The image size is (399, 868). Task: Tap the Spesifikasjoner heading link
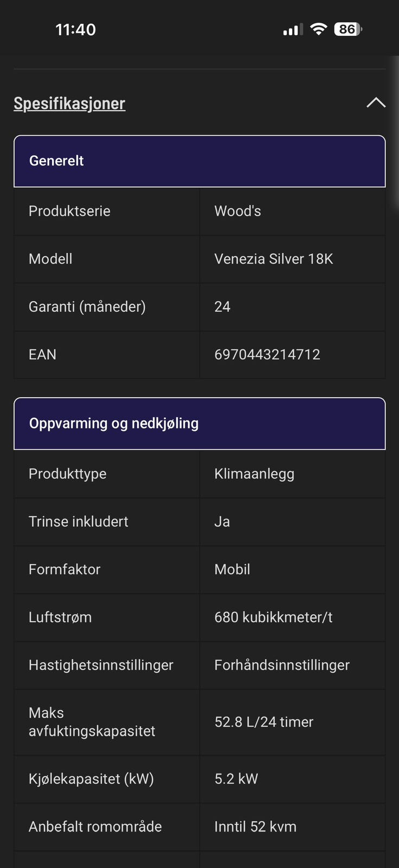pos(69,103)
